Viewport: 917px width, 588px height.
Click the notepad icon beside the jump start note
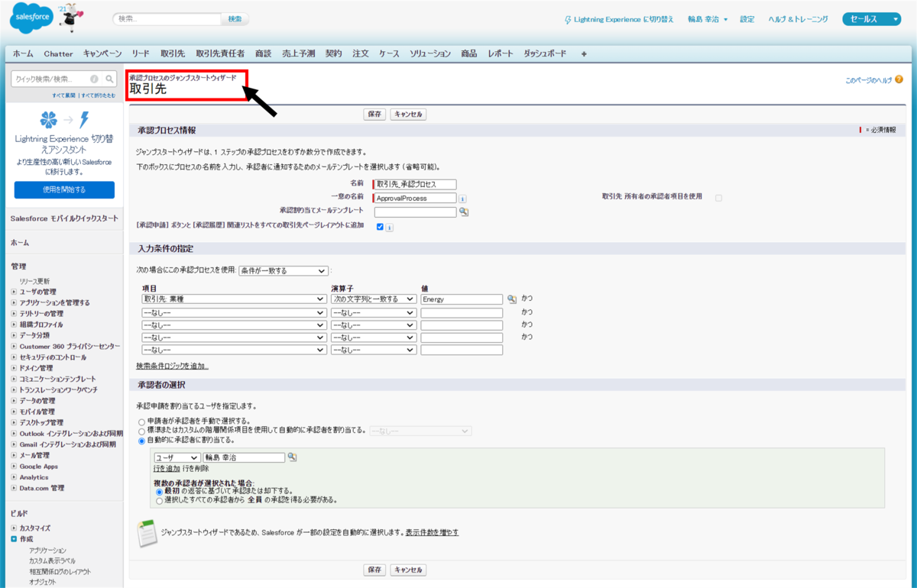tap(146, 534)
